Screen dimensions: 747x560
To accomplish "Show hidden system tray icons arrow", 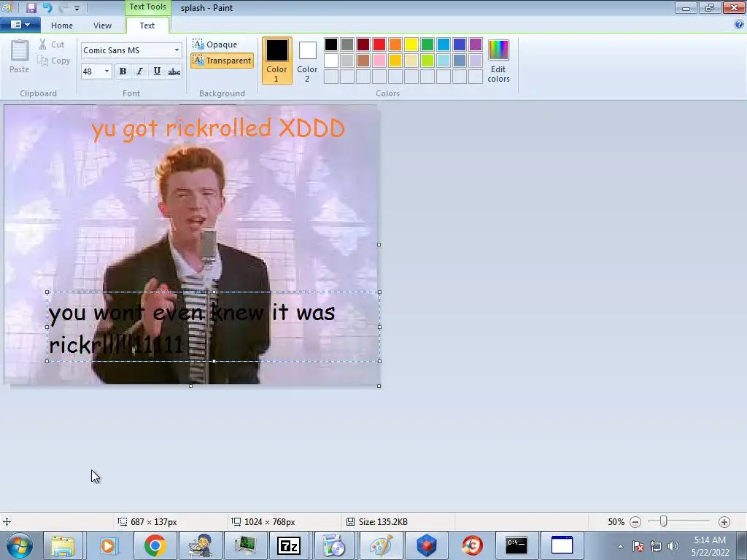I will click(620, 546).
